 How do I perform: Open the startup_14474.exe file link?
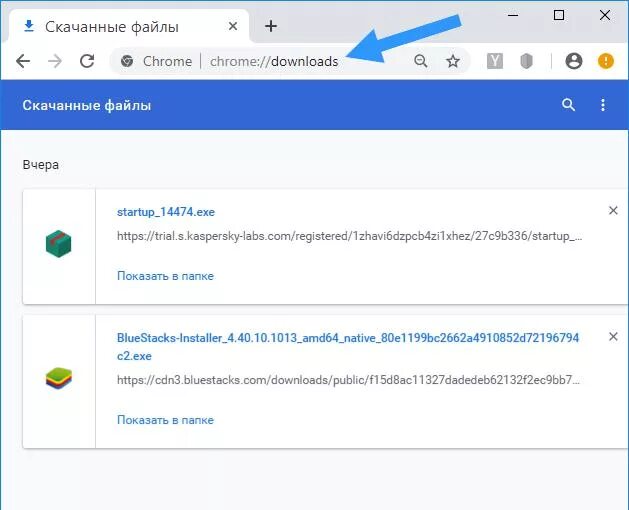(x=166, y=212)
